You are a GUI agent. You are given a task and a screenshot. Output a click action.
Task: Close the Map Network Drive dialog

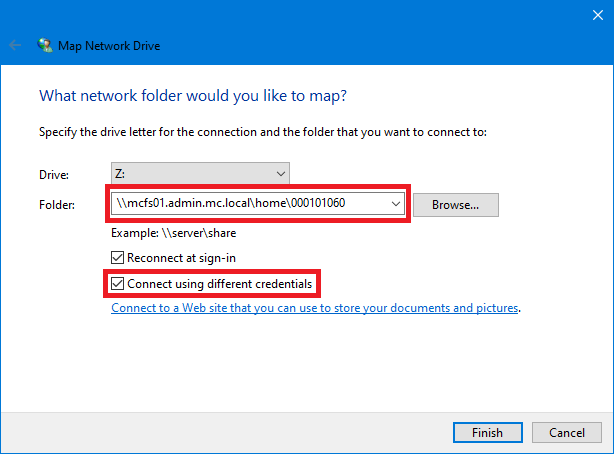coord(598,15)
